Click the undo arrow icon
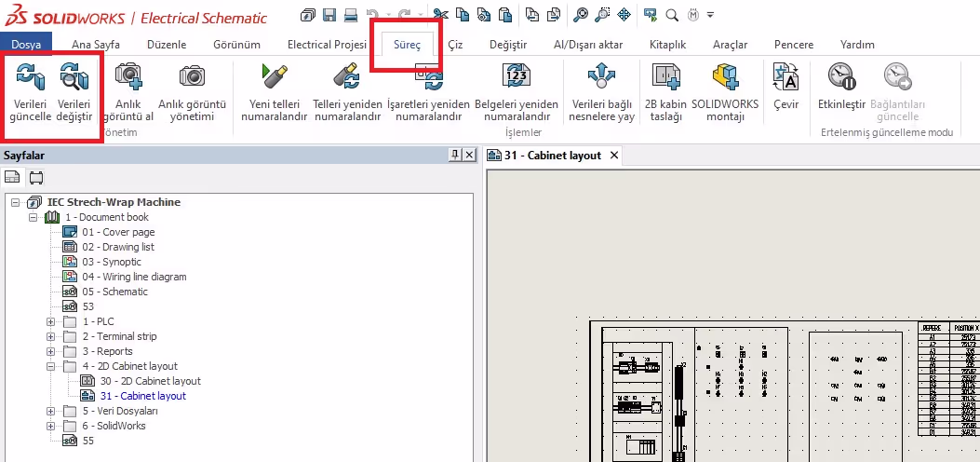This screenshot has height=462, width=980. pos(372,15)
